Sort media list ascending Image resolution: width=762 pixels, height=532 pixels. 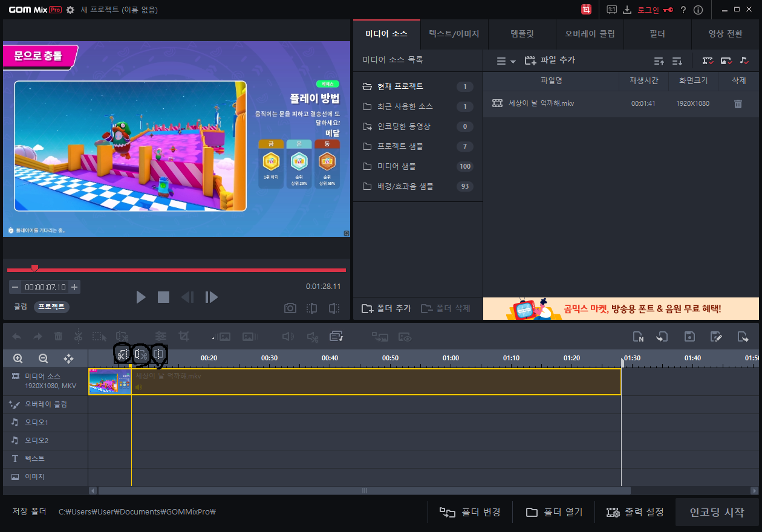pyautogui.click(x=659, y=61)
